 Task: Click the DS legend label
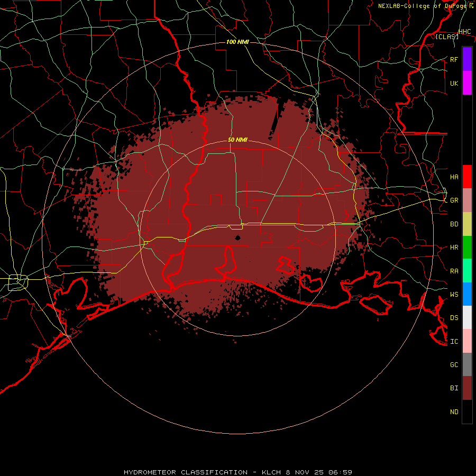[x=454, y=318]
